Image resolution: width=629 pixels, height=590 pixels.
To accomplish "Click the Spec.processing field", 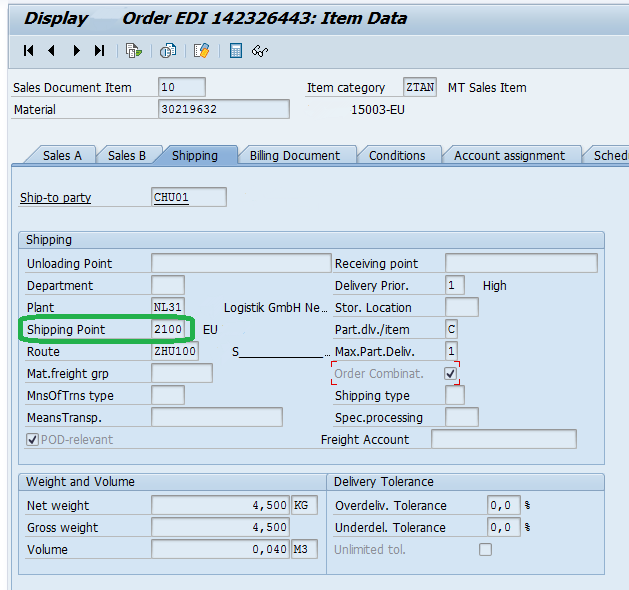I will click(x=462, y=417).
